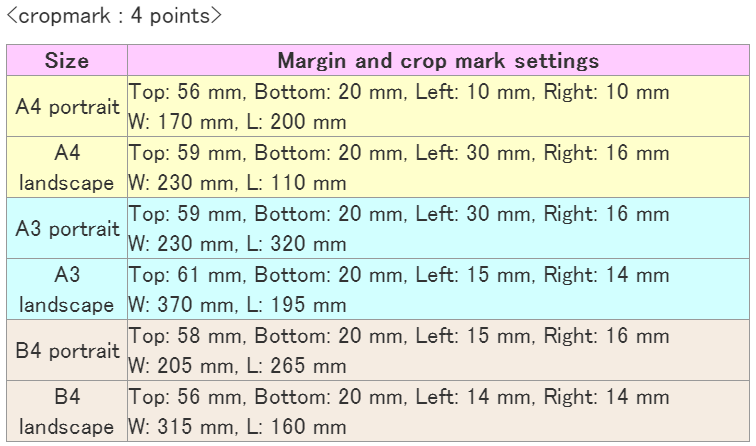
Task: Select the "B4 portrait" size cell
Action: [67, 350]
